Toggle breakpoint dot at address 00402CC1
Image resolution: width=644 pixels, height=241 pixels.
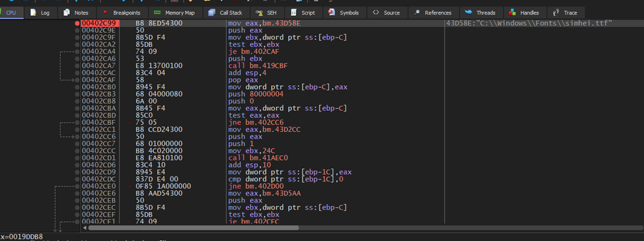(77, 129)
